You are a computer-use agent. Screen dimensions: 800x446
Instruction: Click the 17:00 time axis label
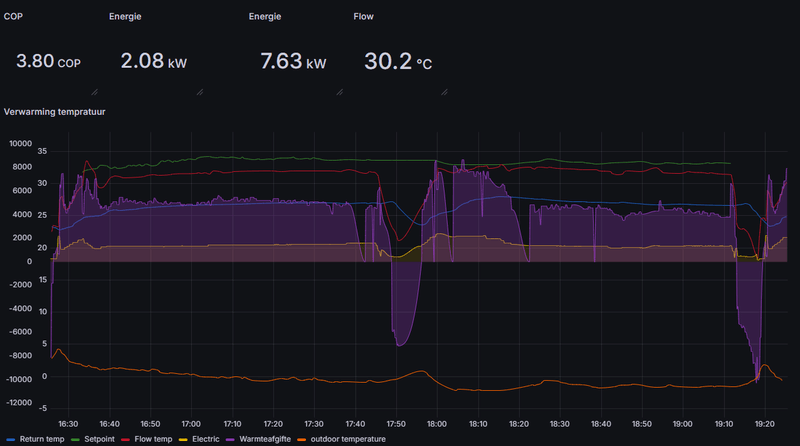191,424
